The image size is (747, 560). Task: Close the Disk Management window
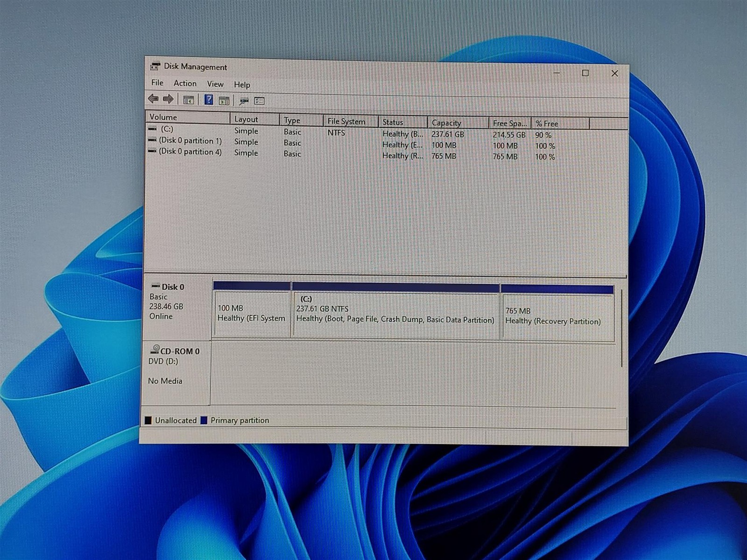[614, 73]
